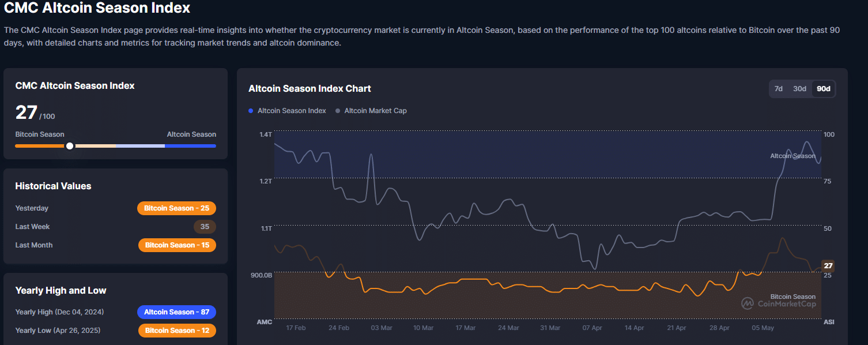Click the Yearly Low Bitcoin Season 12 badge

pos(177,331)
